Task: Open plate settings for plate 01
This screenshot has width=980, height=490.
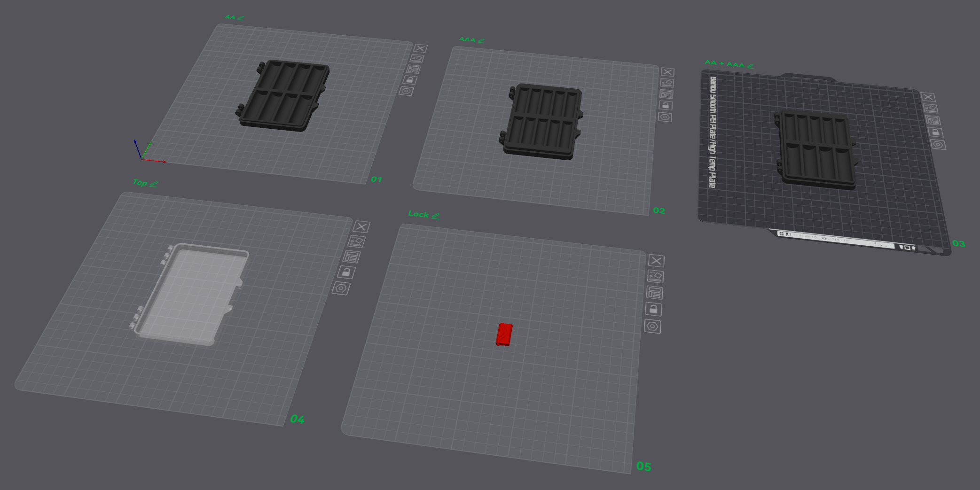Action: click(x=406, y=91)
